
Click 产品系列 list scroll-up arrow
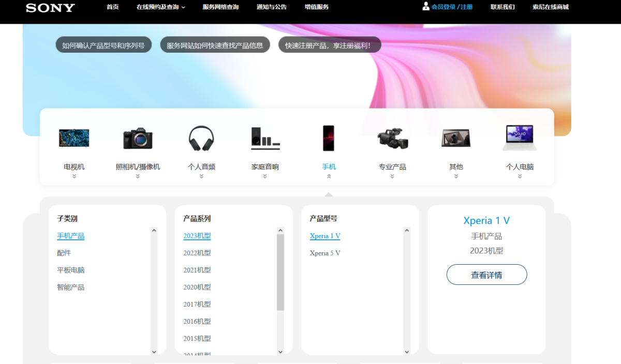280,231
